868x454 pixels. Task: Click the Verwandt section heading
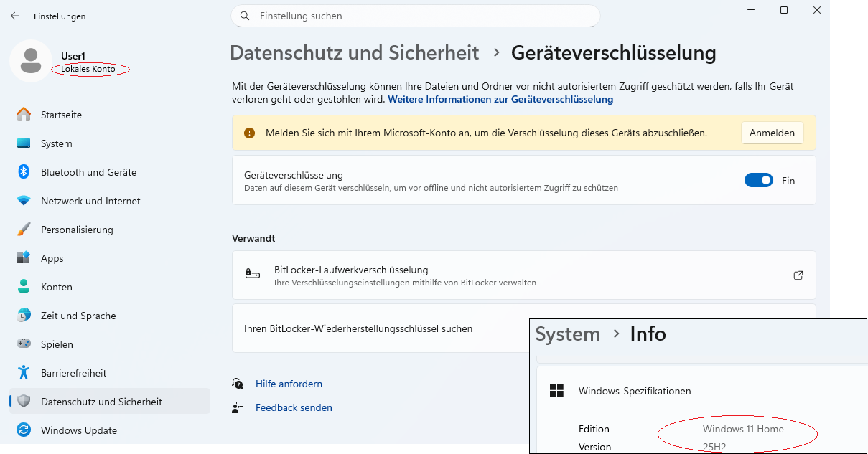click(x=253, y=238)
